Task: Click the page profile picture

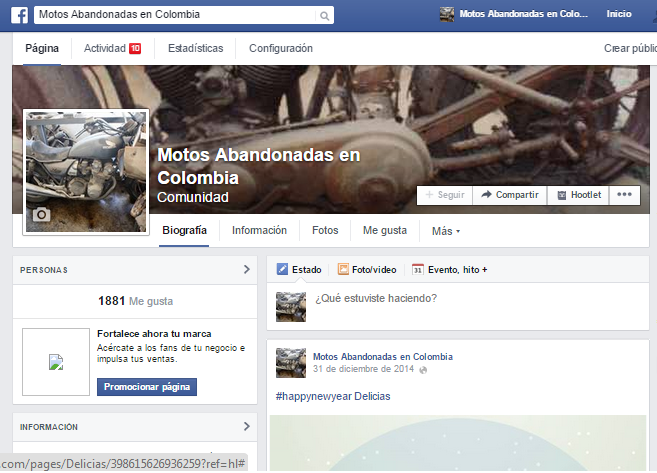Action: pos(86,172)
